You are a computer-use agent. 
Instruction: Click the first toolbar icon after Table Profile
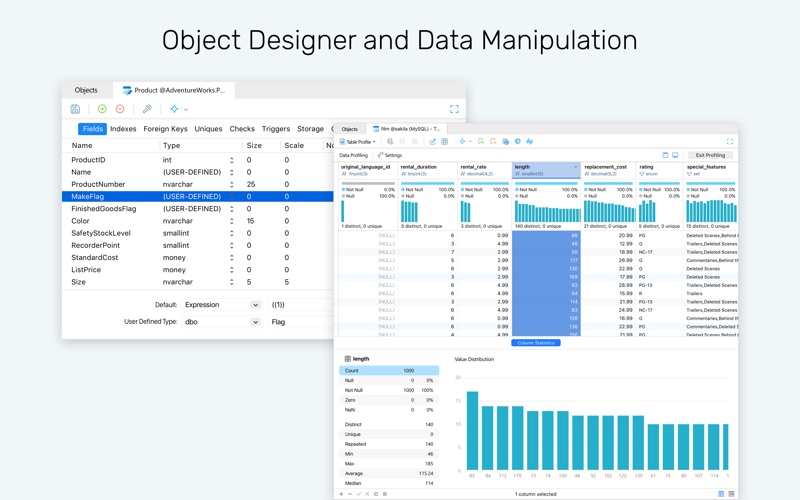pos(390,141)
